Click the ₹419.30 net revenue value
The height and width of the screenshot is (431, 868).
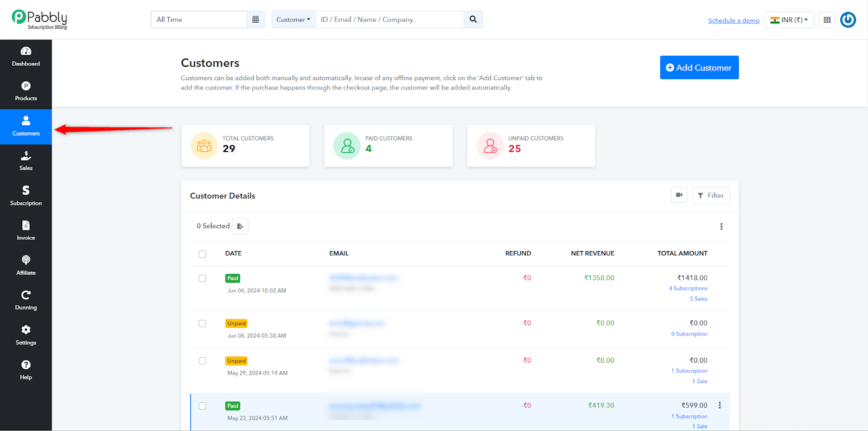pos(601,405)
